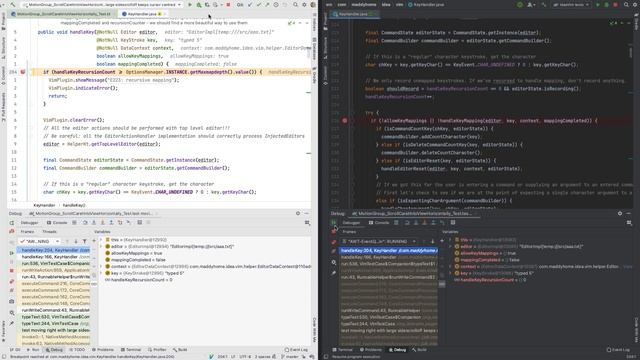This screenshot has width=640, height=360.
Task: Open the Build tool window in the dark IDE bottom bar
Action: (x=420, y=350)
